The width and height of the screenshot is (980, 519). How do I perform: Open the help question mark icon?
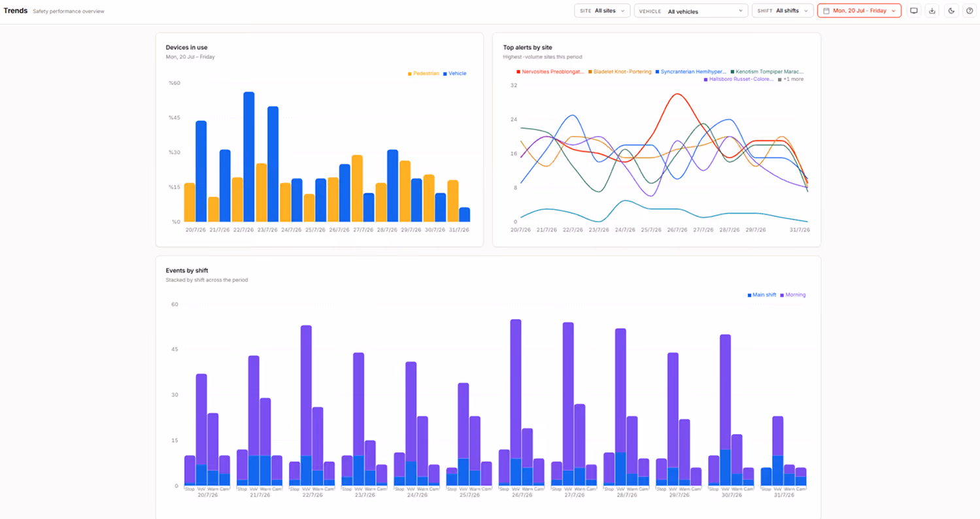pos(970,10)
